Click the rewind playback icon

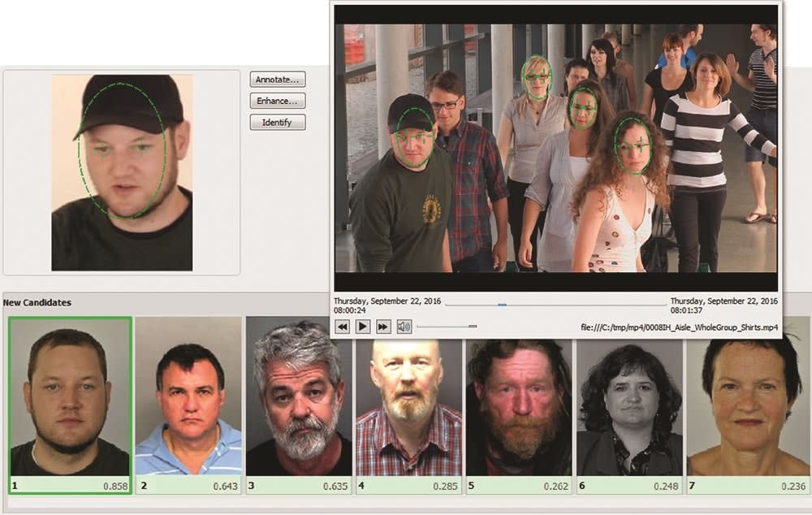click(x=343, y=327)
